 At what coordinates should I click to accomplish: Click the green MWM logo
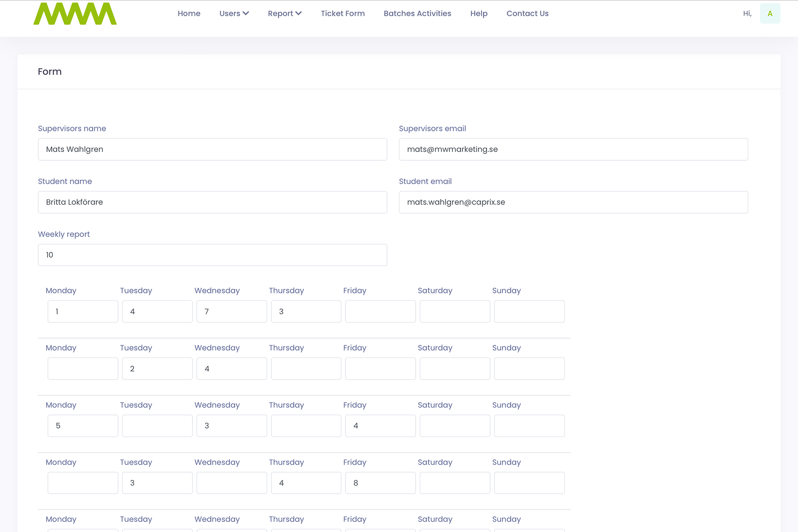tap(75, 14)
